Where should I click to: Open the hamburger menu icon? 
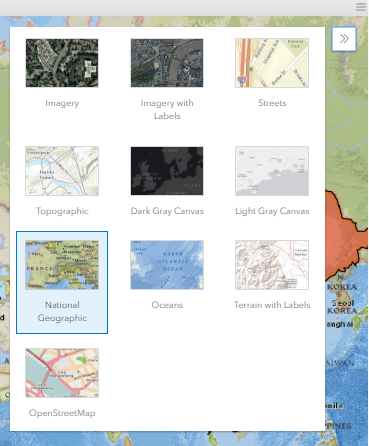click(x=361, y=7)
